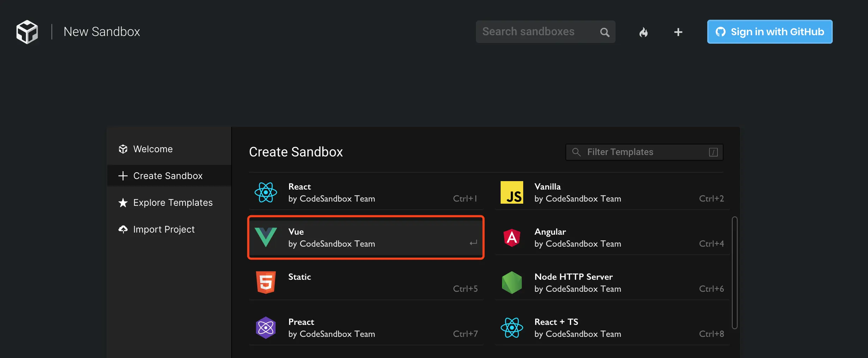868x358 pixels.
Task: Click the Static HTML5 icon
Action: [x=265, y=283]
